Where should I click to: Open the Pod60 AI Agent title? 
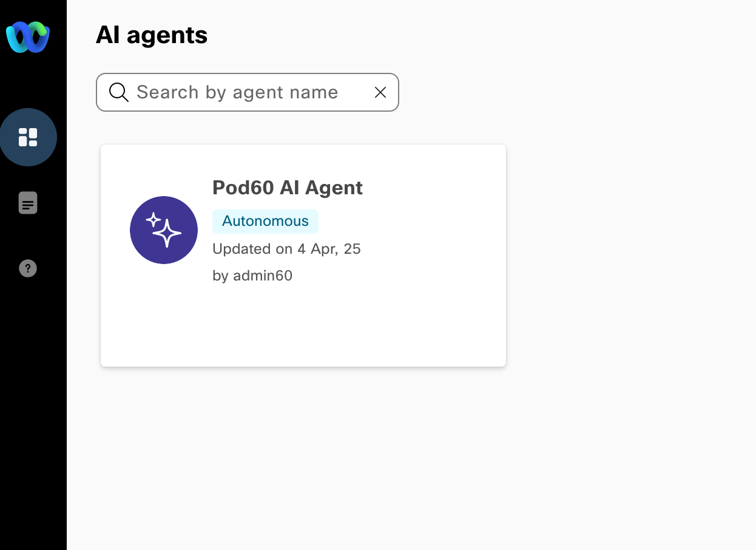point(287,188)
